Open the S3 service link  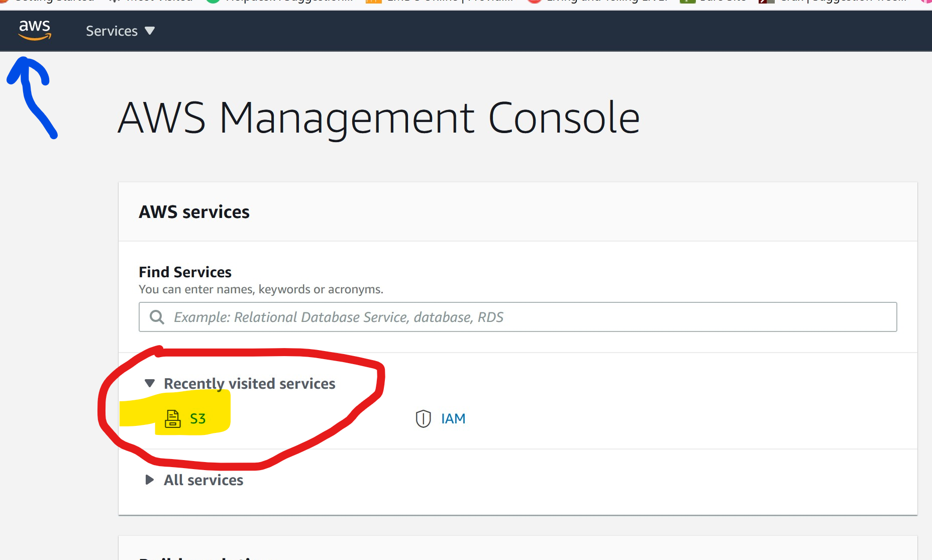coord(197,418)
